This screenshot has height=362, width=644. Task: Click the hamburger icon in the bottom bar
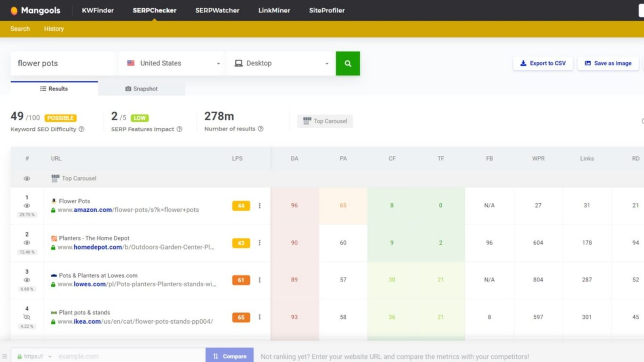(x=4, y=356)
